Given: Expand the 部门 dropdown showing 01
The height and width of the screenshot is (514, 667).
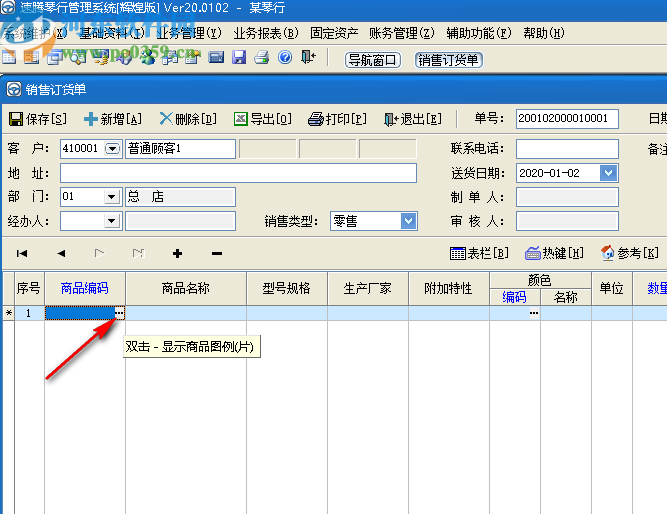Looking at the screenshot, I should [x=111, y=197].
